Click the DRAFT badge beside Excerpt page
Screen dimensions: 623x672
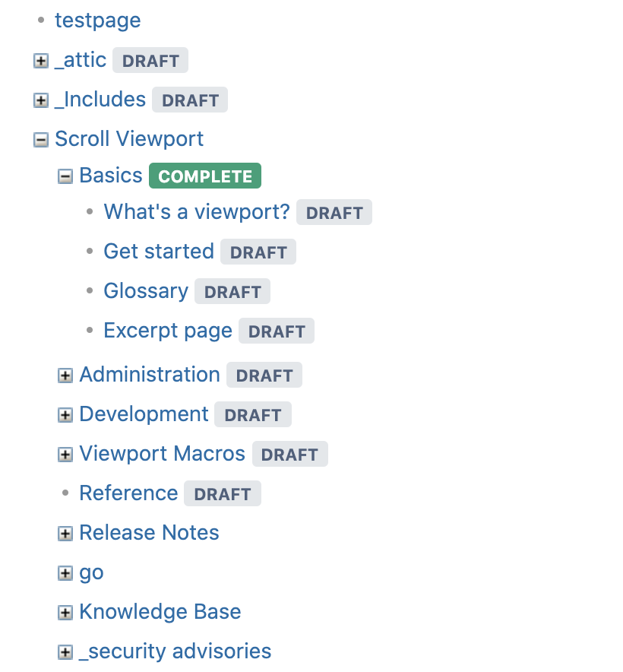(x=277, y=331)
